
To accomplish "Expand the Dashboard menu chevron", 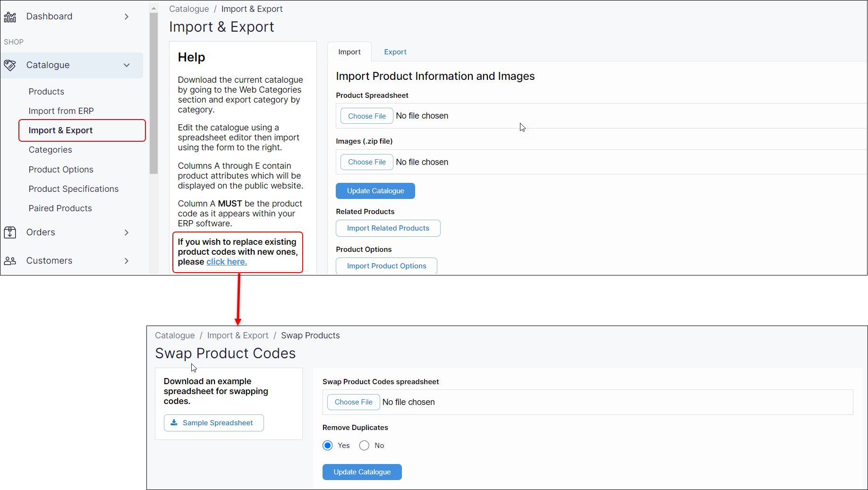I will click(x=127, y=17).
